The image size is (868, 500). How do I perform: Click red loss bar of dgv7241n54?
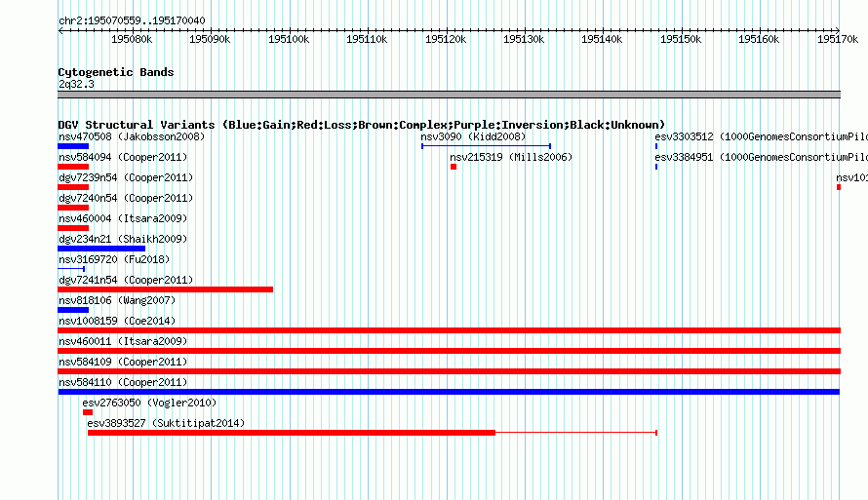[x=165, y=289]
